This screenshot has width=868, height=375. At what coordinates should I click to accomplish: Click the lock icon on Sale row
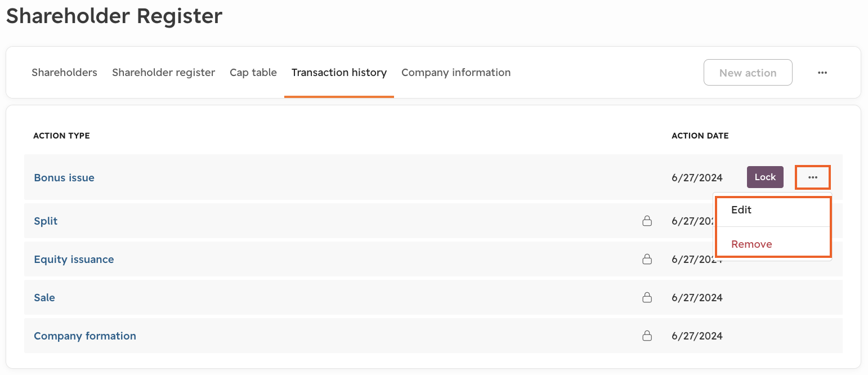coord(647,297)
